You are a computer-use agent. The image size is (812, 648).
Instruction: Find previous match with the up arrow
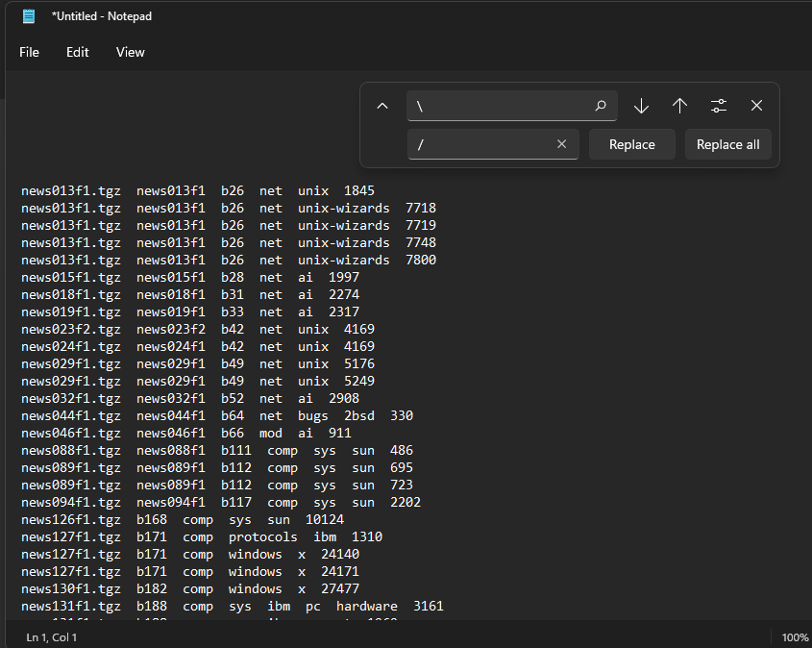pos(679,106)
